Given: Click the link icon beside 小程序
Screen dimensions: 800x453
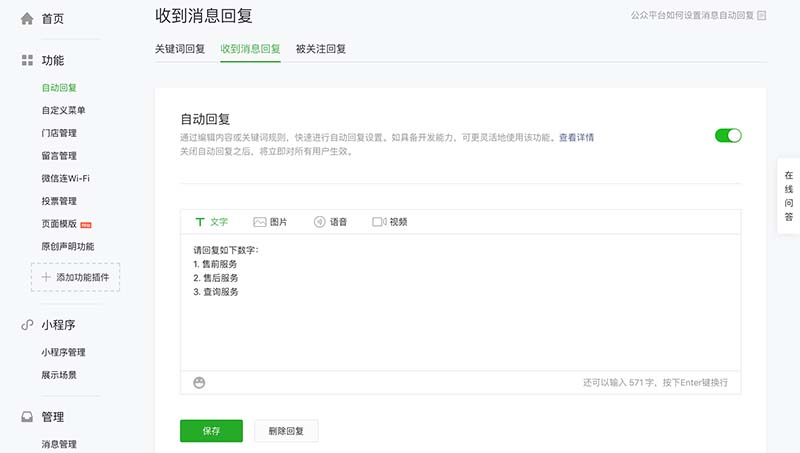Looking at the screenshot, I should coord(27,325).
